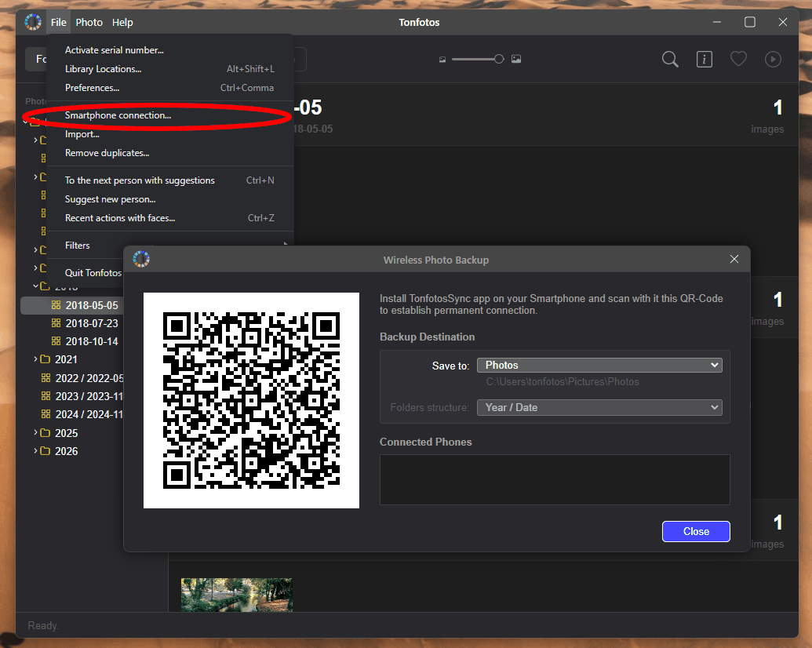Close the Wireless Photo Backup dialog with X

click(x=734, y=259)
